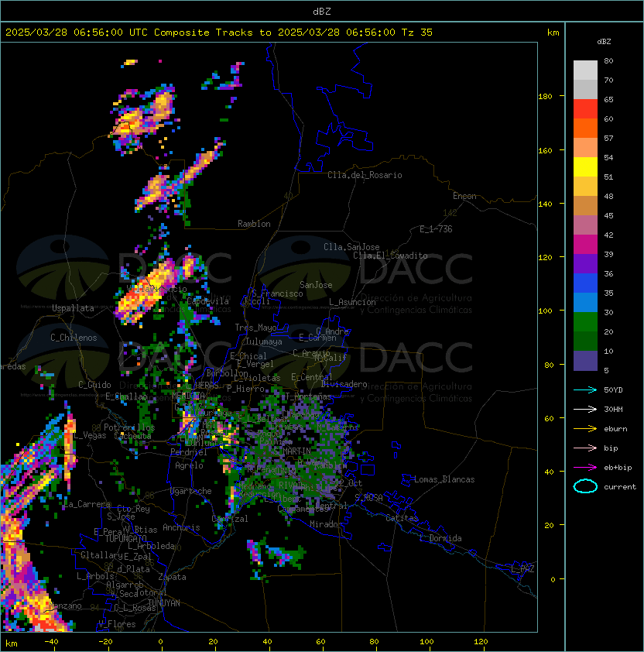Viewport: 644px width, 652px height.
Task: Click the 'La_Carrera' place label
Action: pos(87,504)
